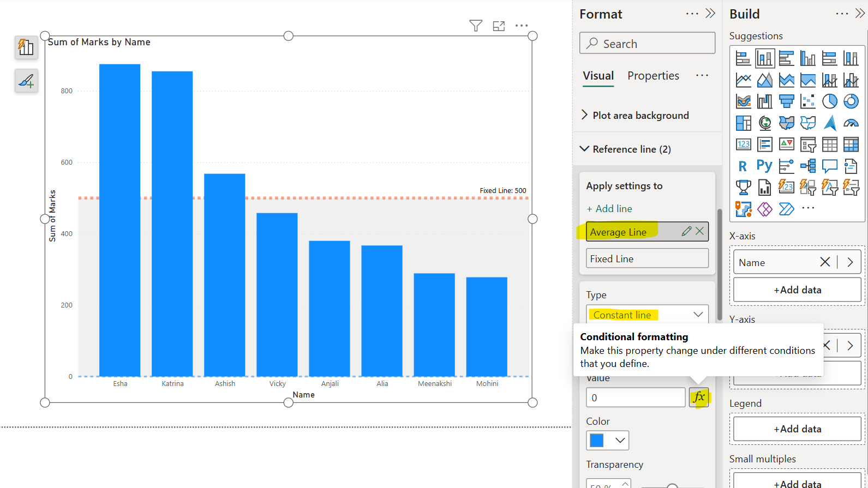Insert a Python visual
The height and width of the screenshot is (488, 868).
click(764, 166)
